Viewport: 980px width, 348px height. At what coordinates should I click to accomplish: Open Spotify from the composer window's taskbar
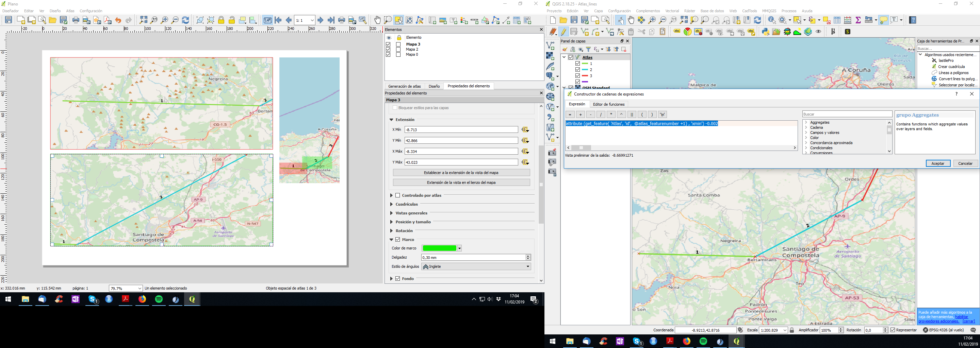(x=159, y=299)
